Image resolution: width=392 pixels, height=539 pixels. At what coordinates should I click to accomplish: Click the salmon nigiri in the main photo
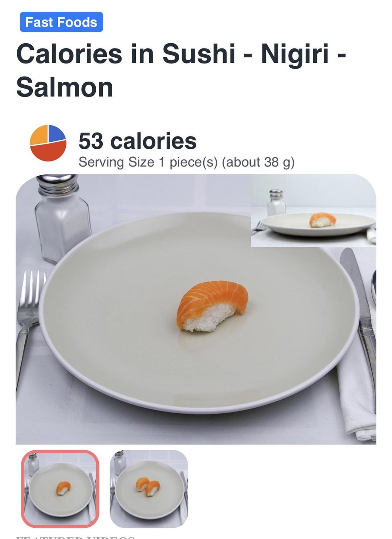[x=213, y=306]
